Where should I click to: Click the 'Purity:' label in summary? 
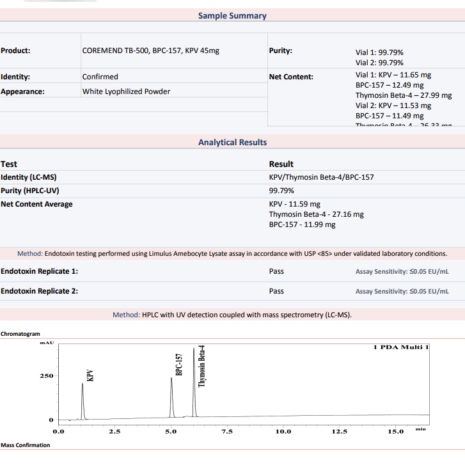[x=280, y=51]
